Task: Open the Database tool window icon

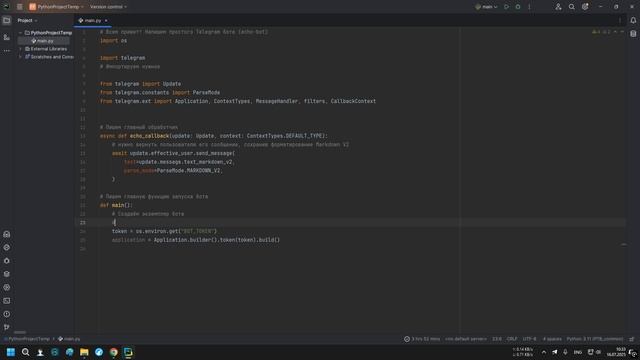Action: point(633,34)
